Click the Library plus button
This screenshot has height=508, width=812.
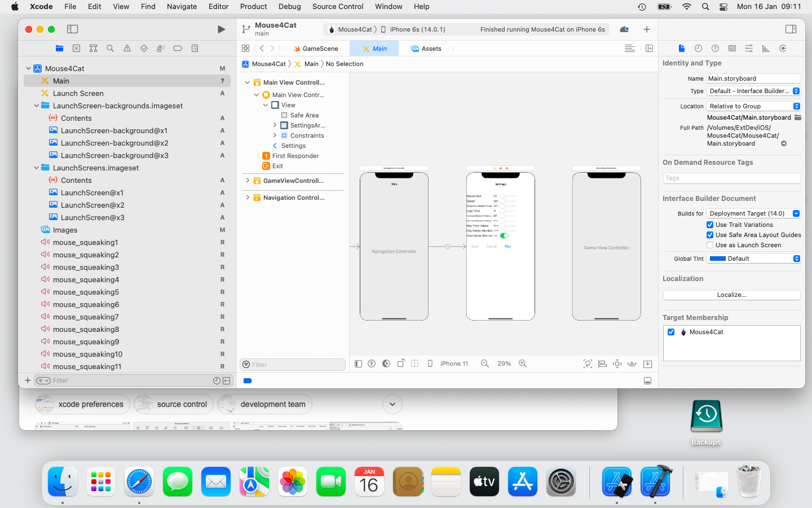[x=646, y=29]
